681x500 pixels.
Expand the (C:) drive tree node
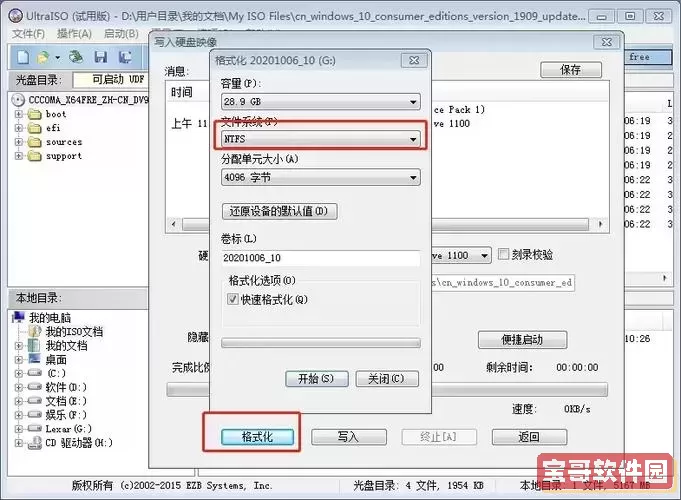pos(18,373)
